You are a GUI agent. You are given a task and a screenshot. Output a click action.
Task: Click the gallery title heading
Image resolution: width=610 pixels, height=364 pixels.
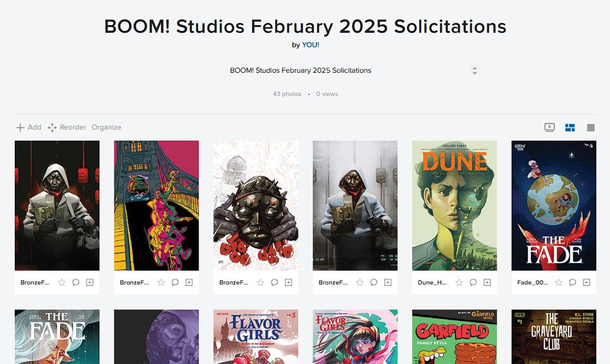click(305, 26)
